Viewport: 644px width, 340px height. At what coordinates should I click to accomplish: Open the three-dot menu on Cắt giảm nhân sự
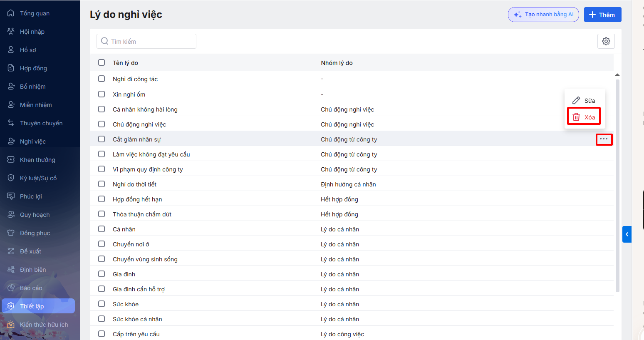604,139
